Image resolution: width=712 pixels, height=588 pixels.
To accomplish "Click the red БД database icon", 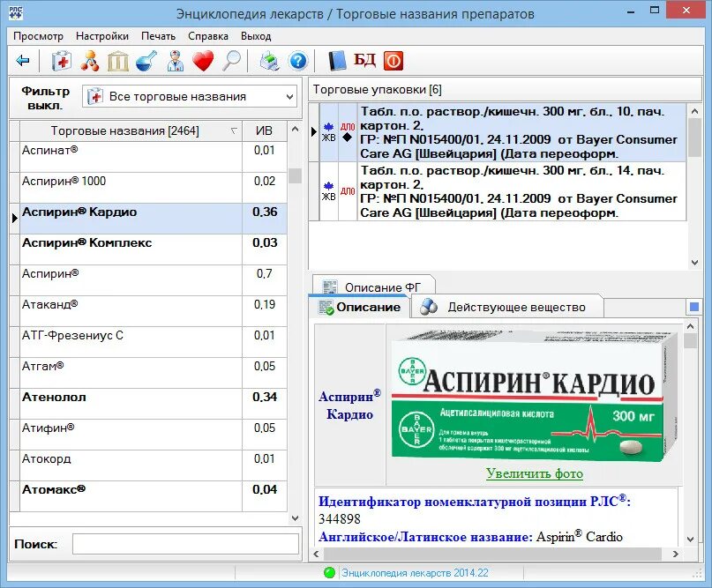I will [x=365, y=60].
